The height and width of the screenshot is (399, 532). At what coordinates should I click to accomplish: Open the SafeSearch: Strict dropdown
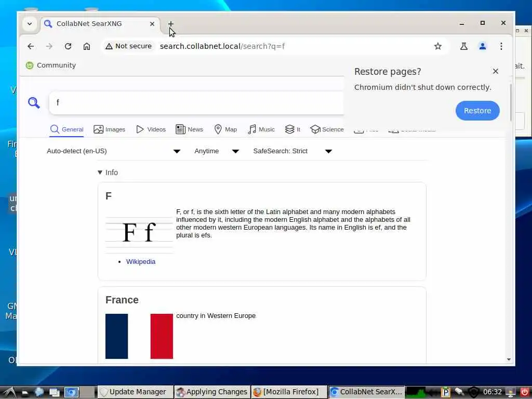point(292,151)
